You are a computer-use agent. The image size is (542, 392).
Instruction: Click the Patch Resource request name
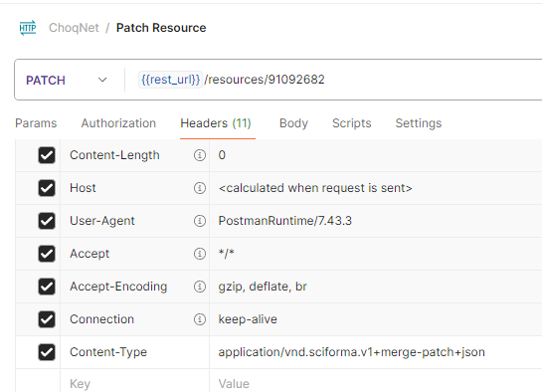161,28
